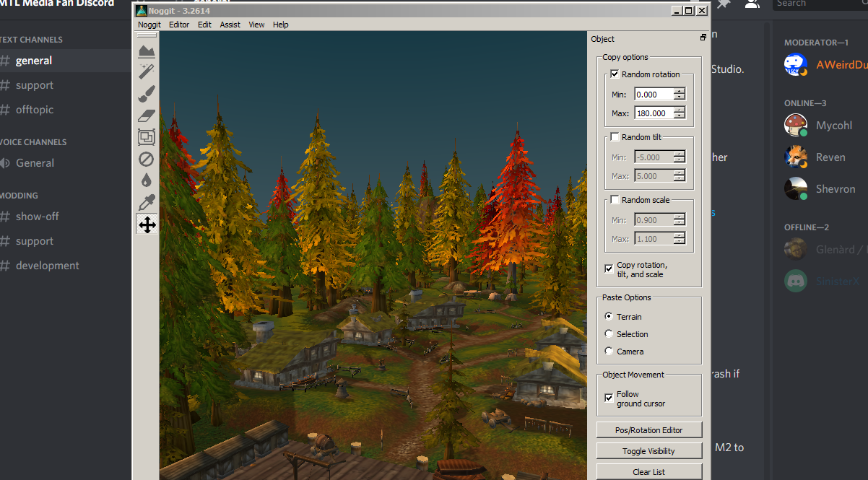Open the Assist menu
Viewport: 868px width, 480px height.
230,25
